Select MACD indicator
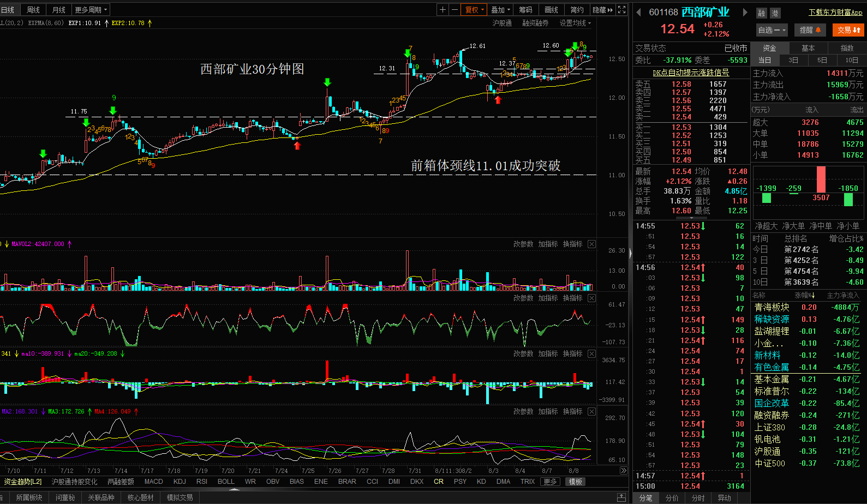Image resolution: width=867 pixels, height=504 pixels. click(x=153, y=482)
